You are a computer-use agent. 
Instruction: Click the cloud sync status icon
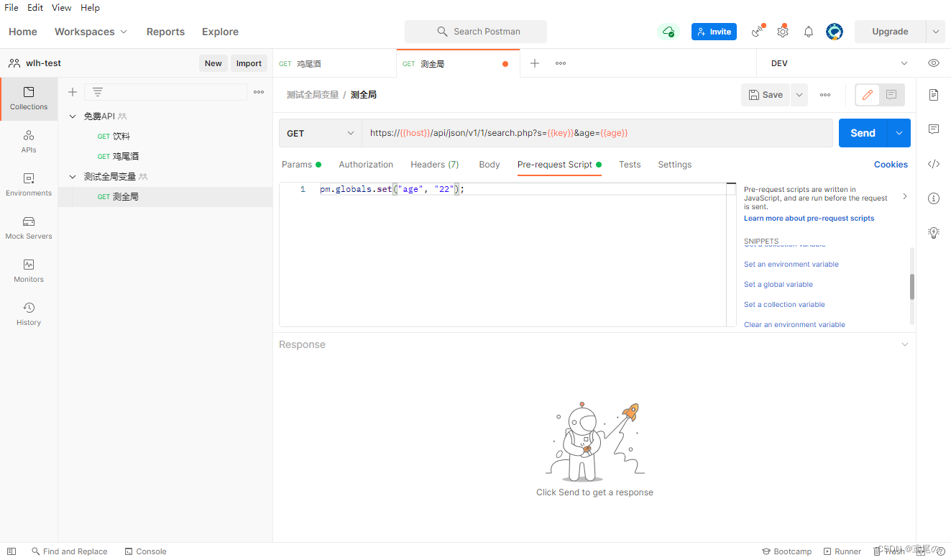point(669,32)
